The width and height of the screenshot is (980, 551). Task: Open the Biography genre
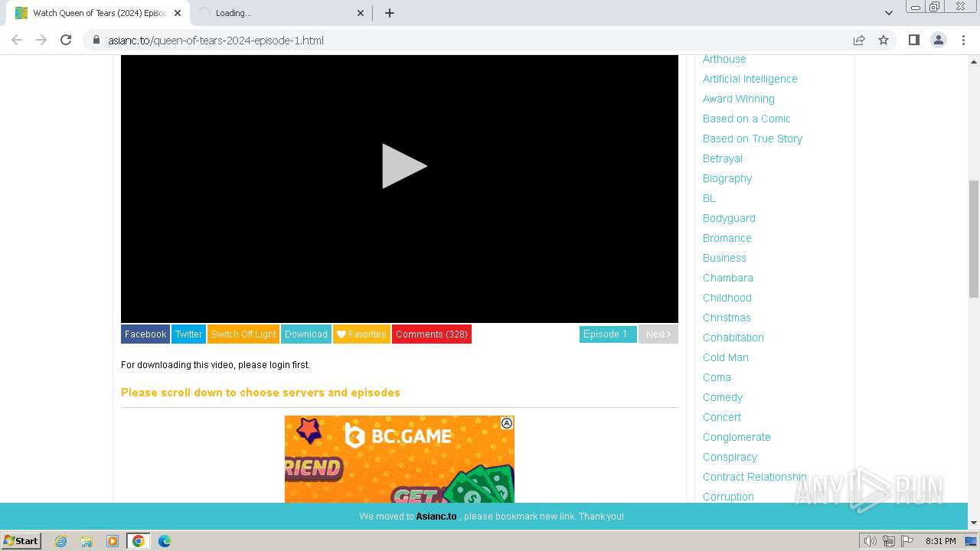[727, 178]
